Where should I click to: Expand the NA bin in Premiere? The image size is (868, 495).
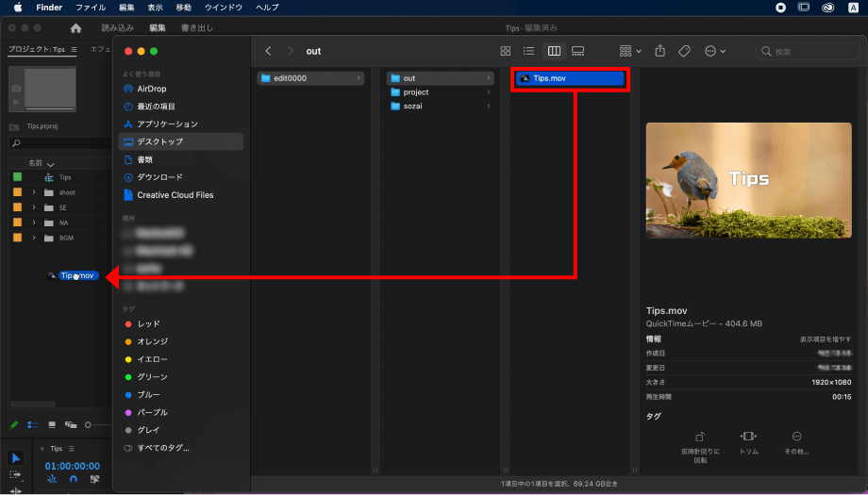(x=34, y=223)
